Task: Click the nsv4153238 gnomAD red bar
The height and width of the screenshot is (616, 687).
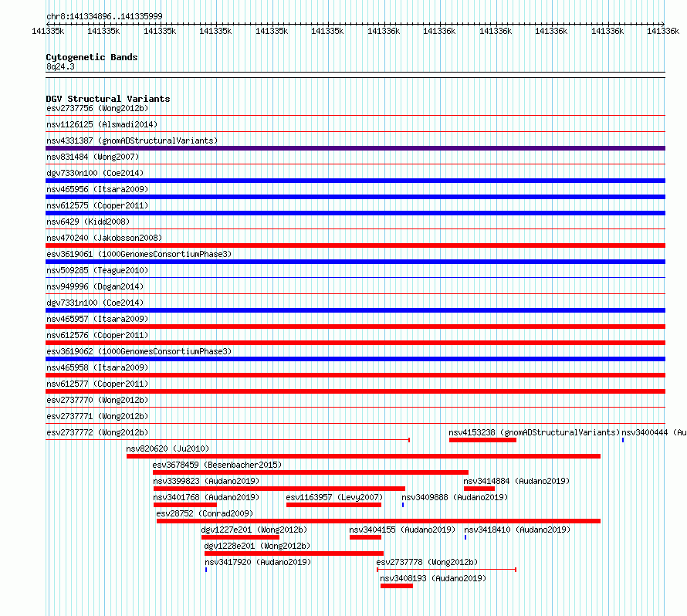Action: click(x=482, y=440)
